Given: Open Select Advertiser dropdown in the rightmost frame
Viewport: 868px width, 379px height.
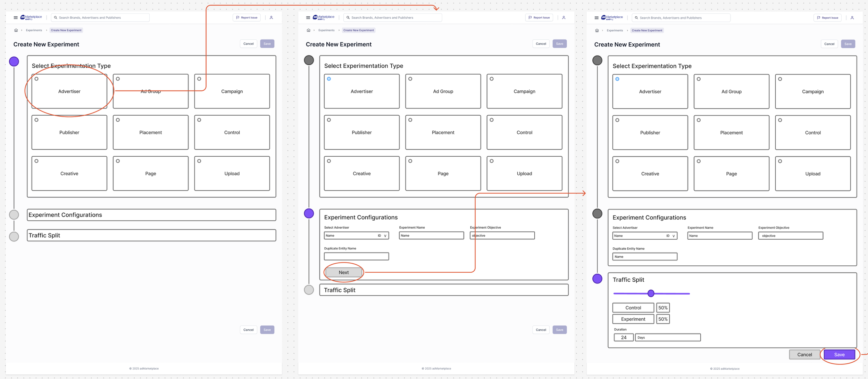Looking at the screenshot, I should pyautogui.click(x=674, y=236).
